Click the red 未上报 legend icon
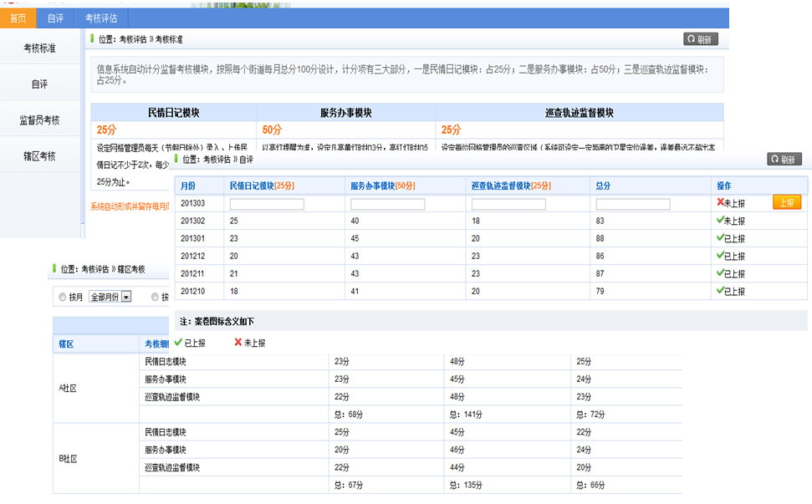 click(238, 343)
